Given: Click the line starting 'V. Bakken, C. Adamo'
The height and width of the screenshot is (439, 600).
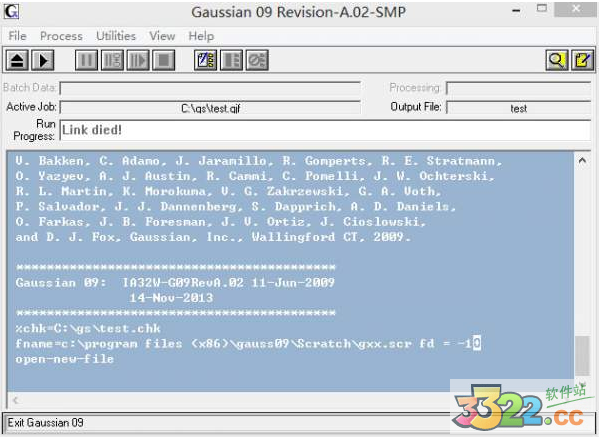Looking at the screenshot, I should tap(259, 161).
